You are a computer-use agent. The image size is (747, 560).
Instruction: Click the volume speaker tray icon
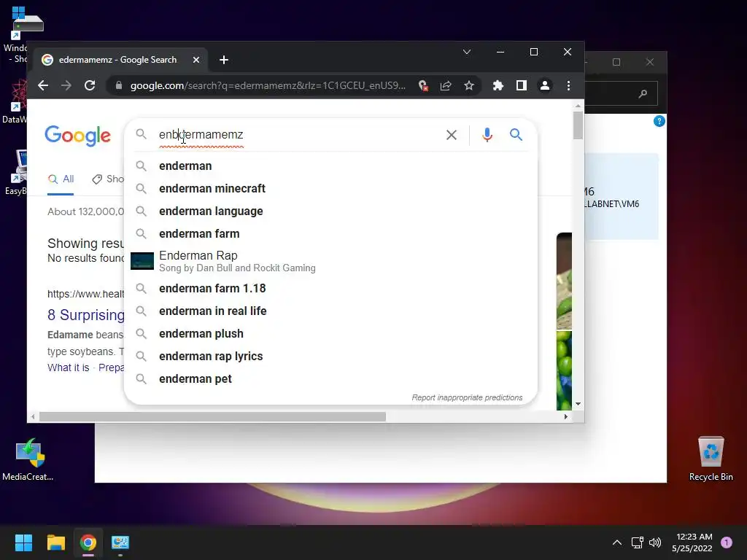pyautogui.click(x=655, y=542)
